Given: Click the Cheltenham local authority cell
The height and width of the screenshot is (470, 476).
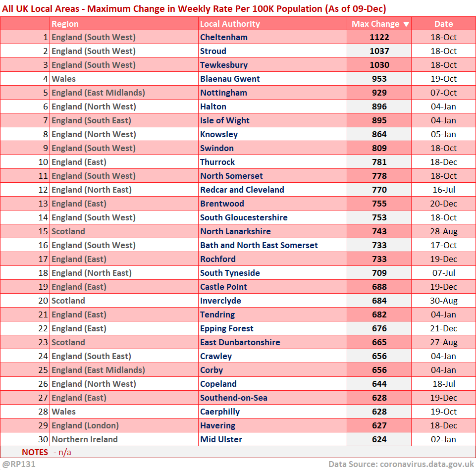Looking at the screenshot, I should [x=272, y=37].
